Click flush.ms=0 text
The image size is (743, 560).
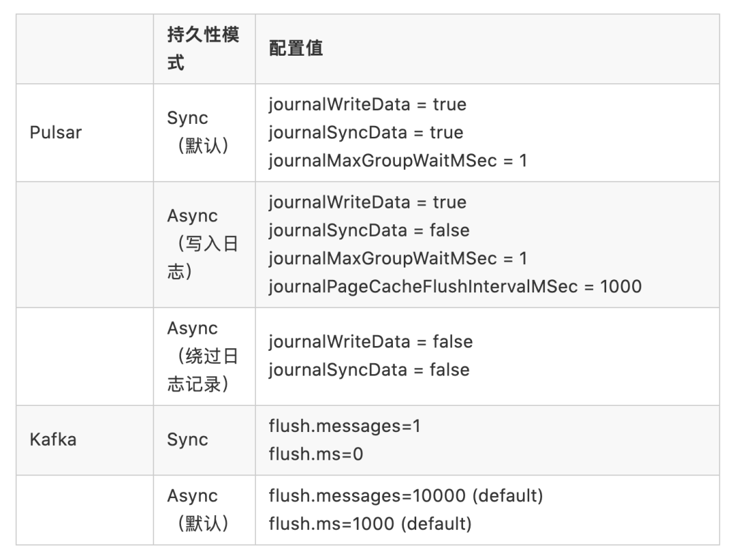click(x=316, y=454)
